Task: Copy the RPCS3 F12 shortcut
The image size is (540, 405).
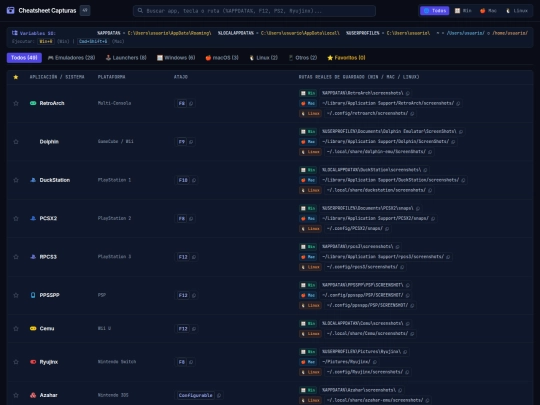Action: click(x=194, y=257)
